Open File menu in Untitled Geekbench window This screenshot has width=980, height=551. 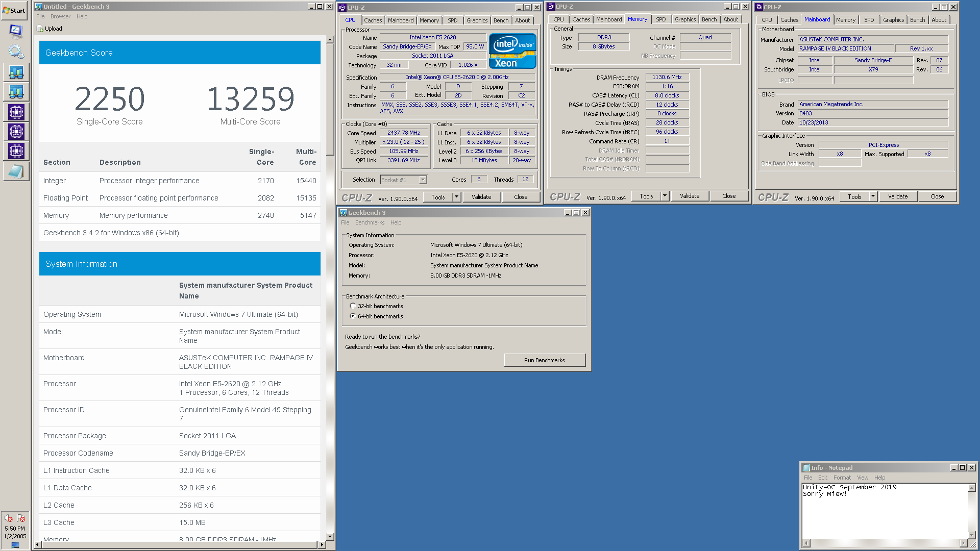click(40, 16)
